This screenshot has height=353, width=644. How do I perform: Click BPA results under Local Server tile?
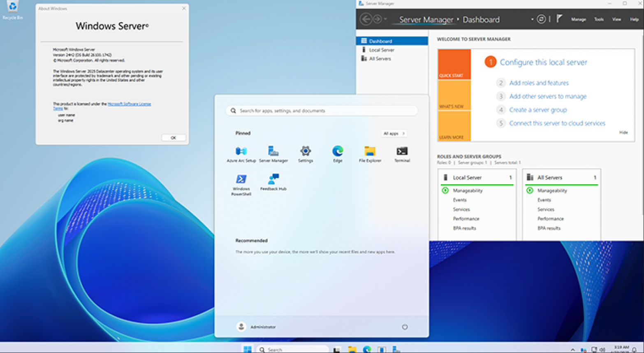pyautogui.click(x=464, y=228)
